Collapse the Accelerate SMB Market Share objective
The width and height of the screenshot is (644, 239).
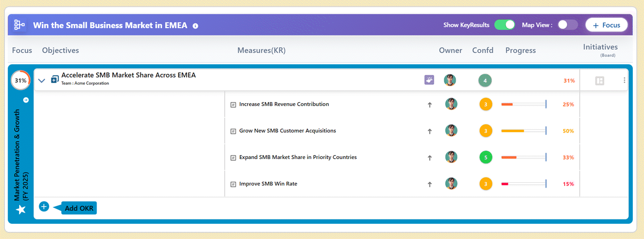(42, 81)
